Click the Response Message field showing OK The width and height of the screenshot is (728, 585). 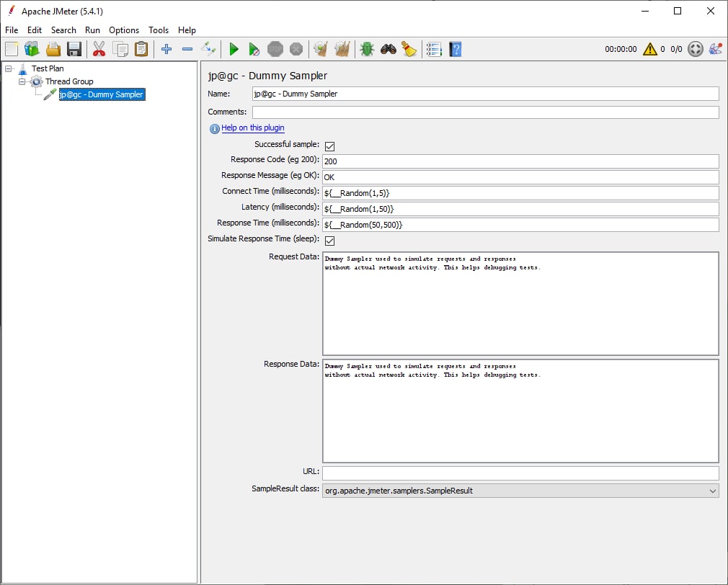click(520, 177)
